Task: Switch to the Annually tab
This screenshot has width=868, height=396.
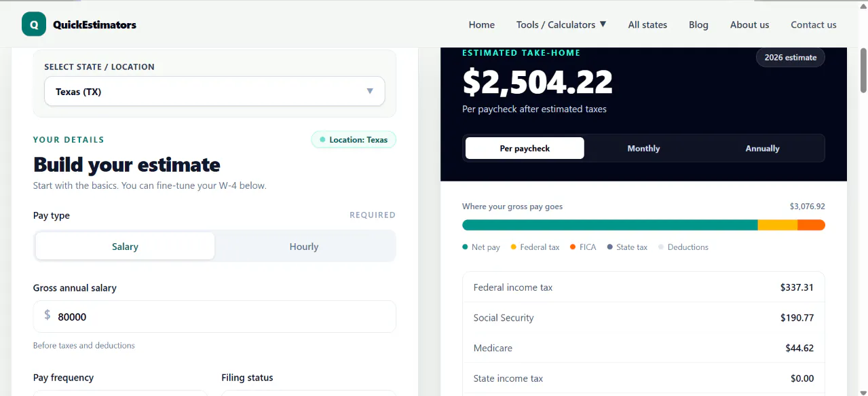Action: click(762, 148)
